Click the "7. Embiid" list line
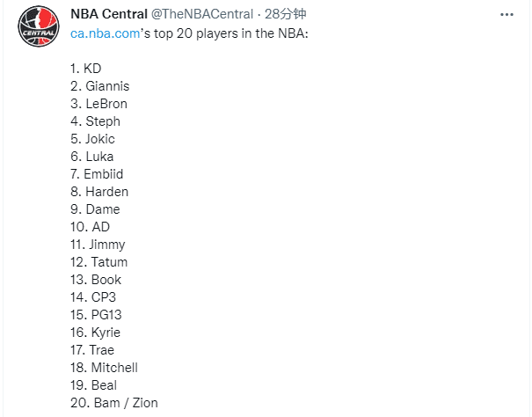532x417 pixels. [x=97, y=174]
